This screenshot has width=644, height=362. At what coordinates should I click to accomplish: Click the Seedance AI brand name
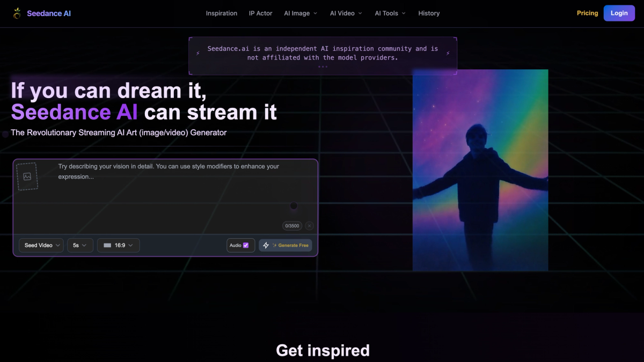(x=49, y=13)
